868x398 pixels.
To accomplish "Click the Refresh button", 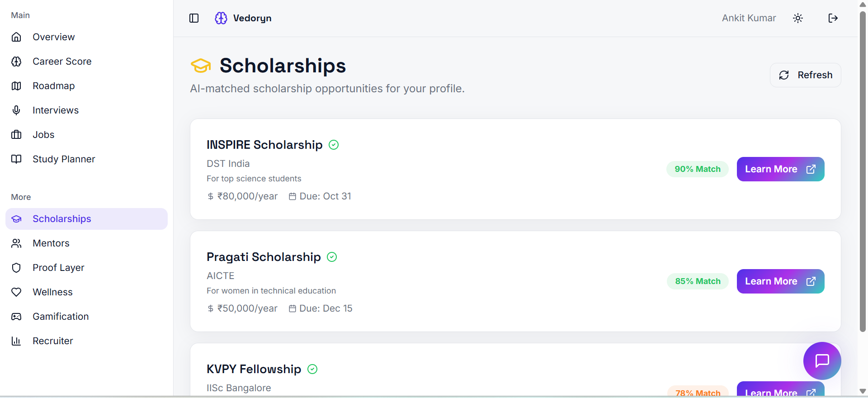I will pyautogui.click(x=805, y=75).
